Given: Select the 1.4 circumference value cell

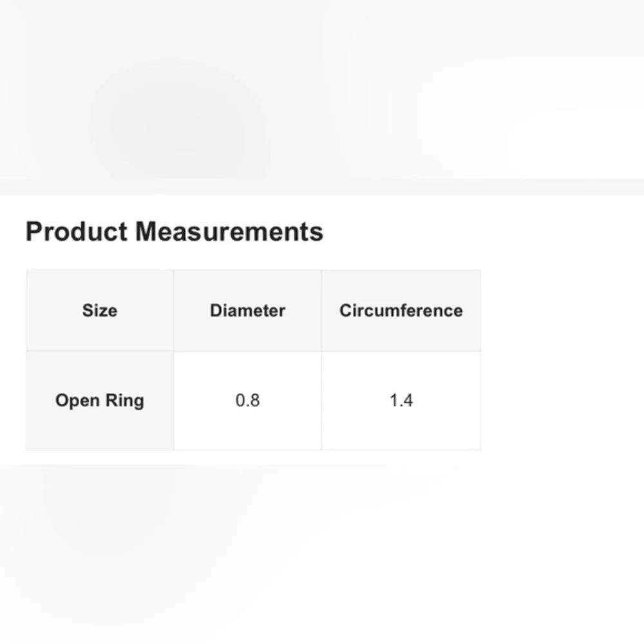Looking at the screenshot, I should pyautogui.click(x=401, y=401).
